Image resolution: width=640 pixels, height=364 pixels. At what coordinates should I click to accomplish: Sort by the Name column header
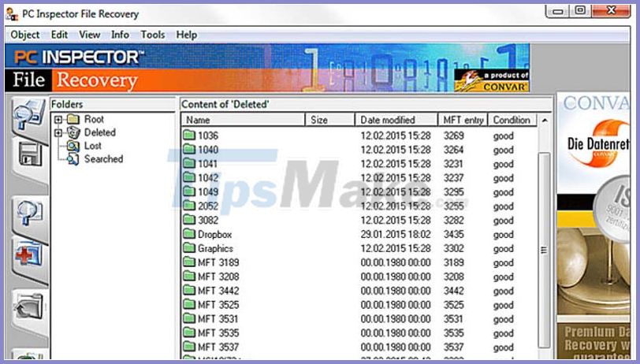tap(244, 120)
